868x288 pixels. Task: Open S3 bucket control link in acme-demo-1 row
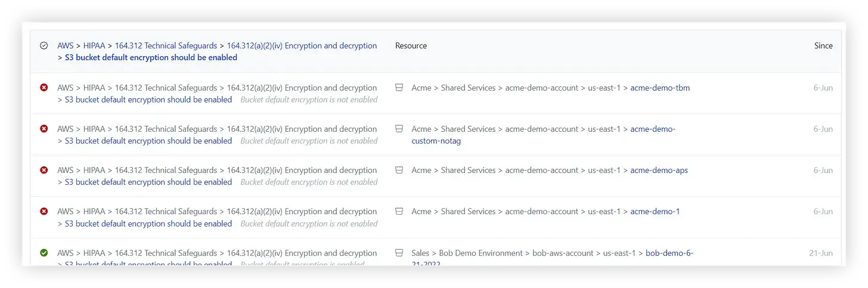[x=148, y=224]
